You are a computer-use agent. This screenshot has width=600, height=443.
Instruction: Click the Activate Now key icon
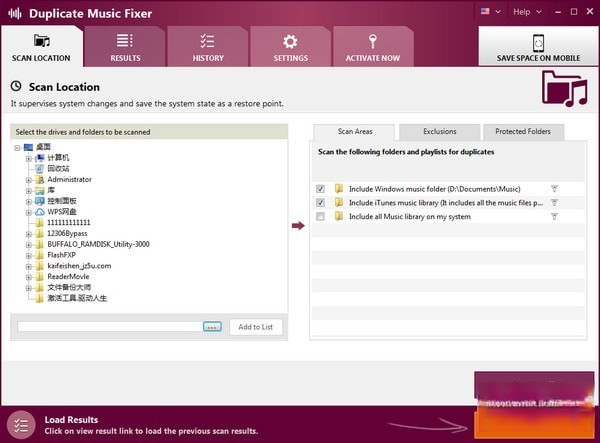(x=373, y=41)
